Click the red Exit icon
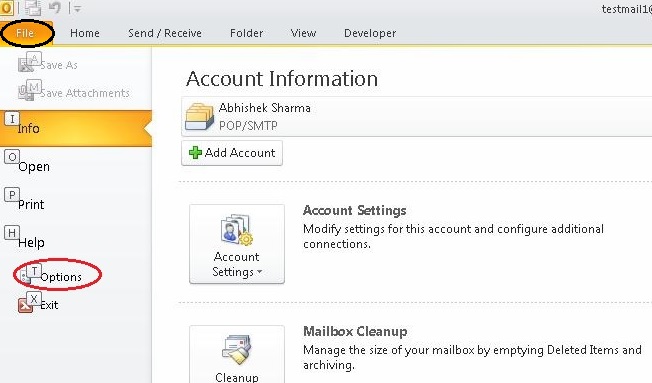 point(25,306)
